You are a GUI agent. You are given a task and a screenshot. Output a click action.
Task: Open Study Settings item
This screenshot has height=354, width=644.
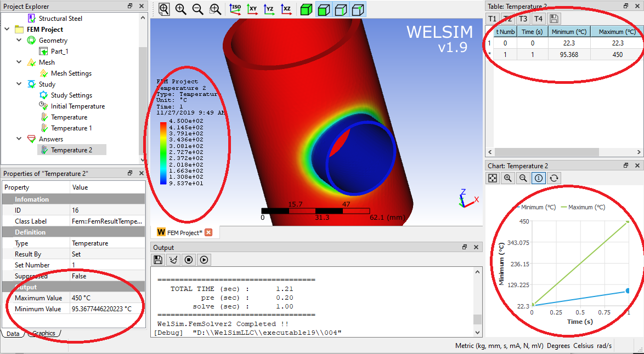click(71, 95)
